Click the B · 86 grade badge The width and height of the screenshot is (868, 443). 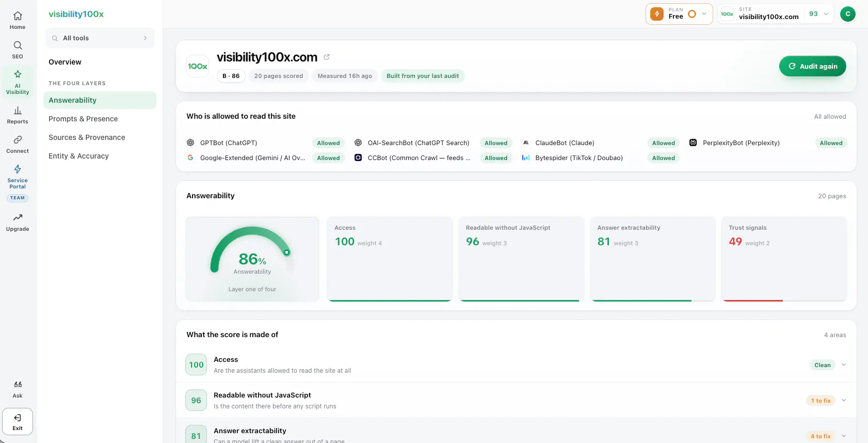pos(231,76)
